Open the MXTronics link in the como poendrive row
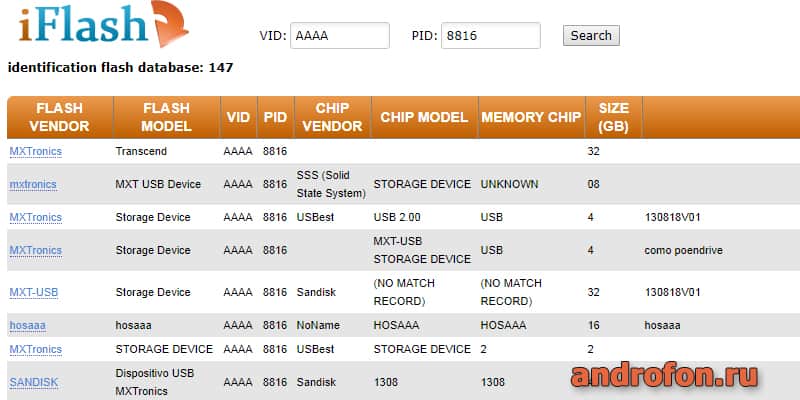The image size is (800, 400). 36,251
